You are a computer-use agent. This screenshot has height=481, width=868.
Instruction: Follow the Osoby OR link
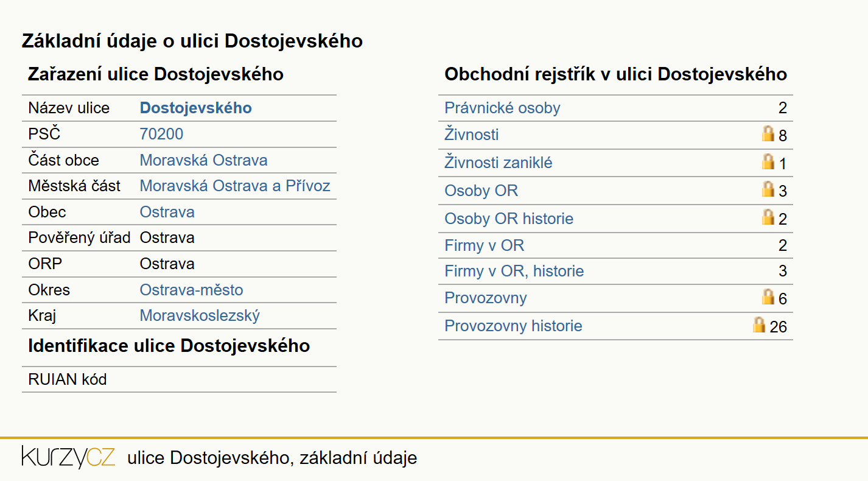pyautogui.click(x=481, y=191)
